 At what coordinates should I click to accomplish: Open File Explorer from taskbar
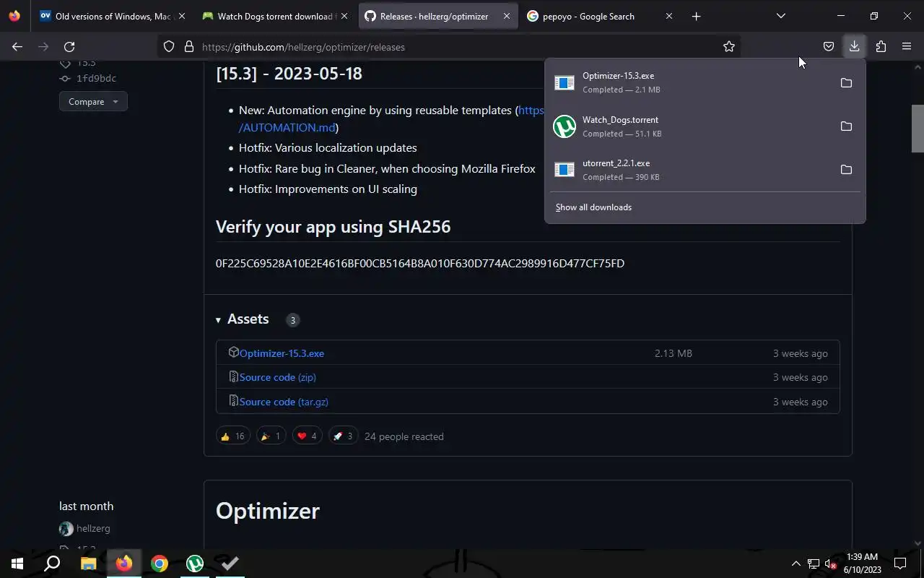tap(88, 564)
